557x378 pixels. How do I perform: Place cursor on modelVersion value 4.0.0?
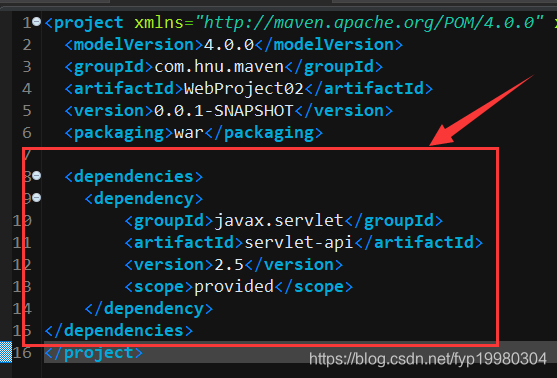229,45
